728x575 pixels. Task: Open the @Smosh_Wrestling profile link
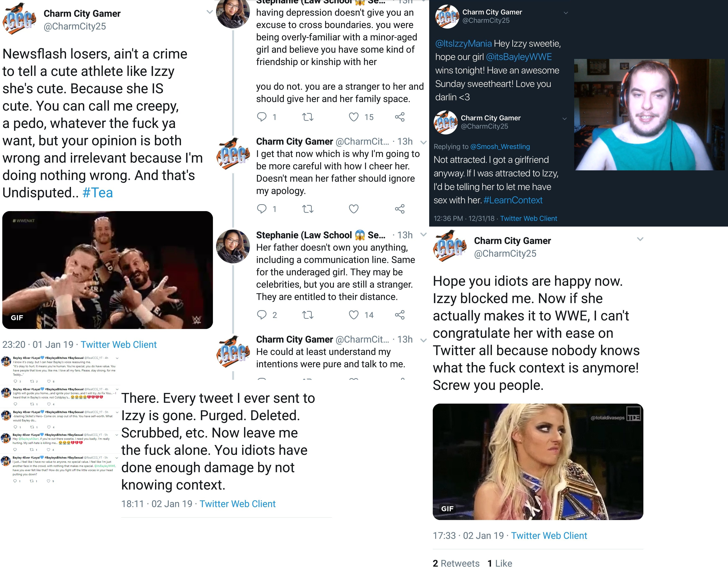tap(500, 147)
